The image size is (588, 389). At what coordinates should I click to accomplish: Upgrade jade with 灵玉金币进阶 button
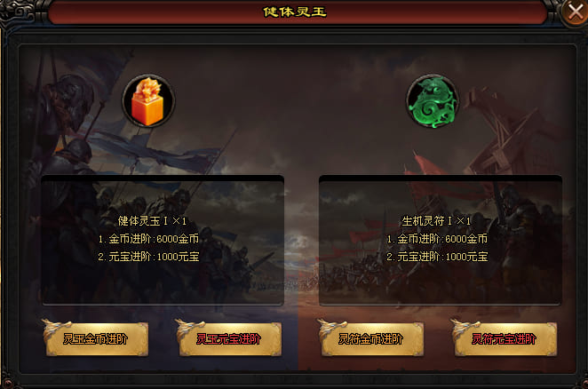[97, 339]
